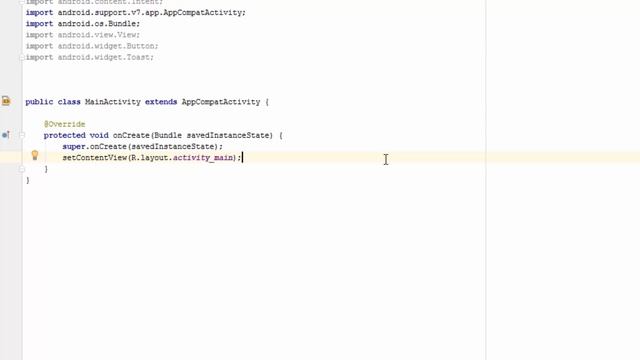The image size is (640, 360).
Task: Click the import line for android.support.v7.app.AppCompatActivity
Action: point(136,13)
